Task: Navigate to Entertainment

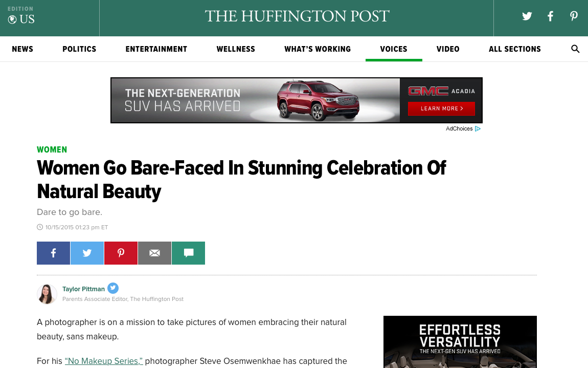Action: pyautogui.click(x=156, y=49)
